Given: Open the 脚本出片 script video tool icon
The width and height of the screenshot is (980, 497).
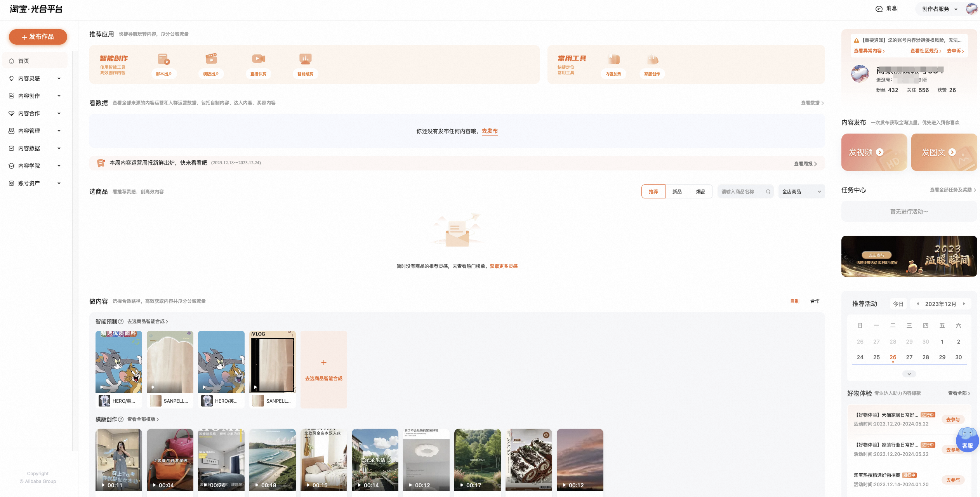Looking at the screenshot, I should coord(164,59).
